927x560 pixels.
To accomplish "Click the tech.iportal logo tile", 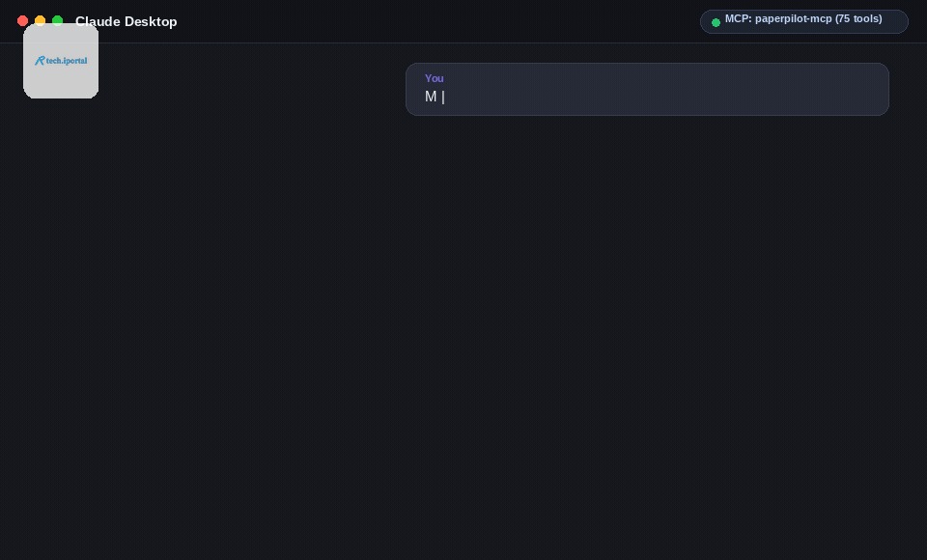I will [x=61, y=61].
